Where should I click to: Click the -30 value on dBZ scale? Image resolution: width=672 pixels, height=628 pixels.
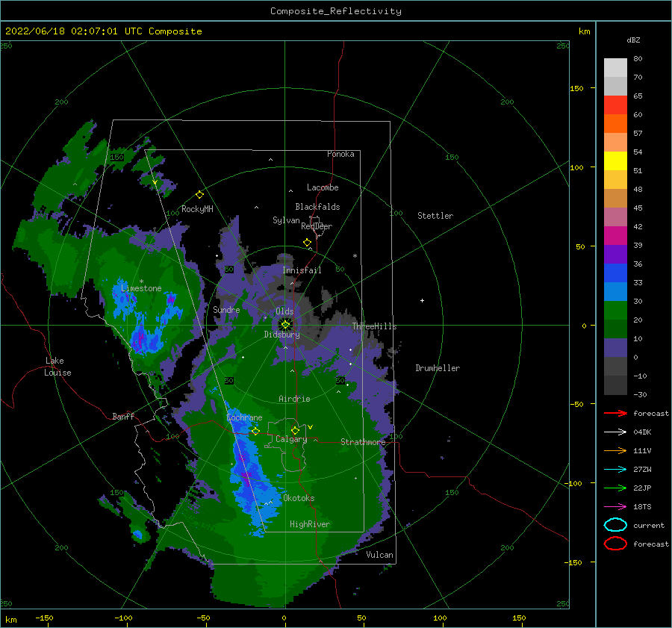tap(640, 394)
